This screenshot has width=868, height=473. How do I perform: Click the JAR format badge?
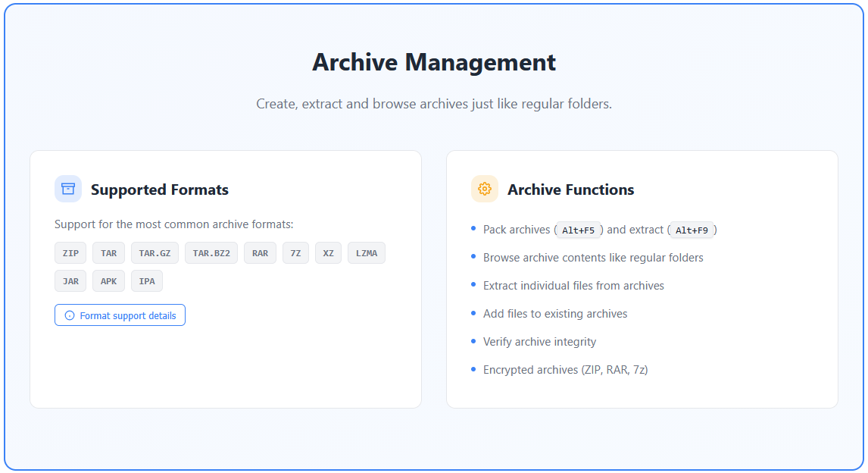[70, 281]
